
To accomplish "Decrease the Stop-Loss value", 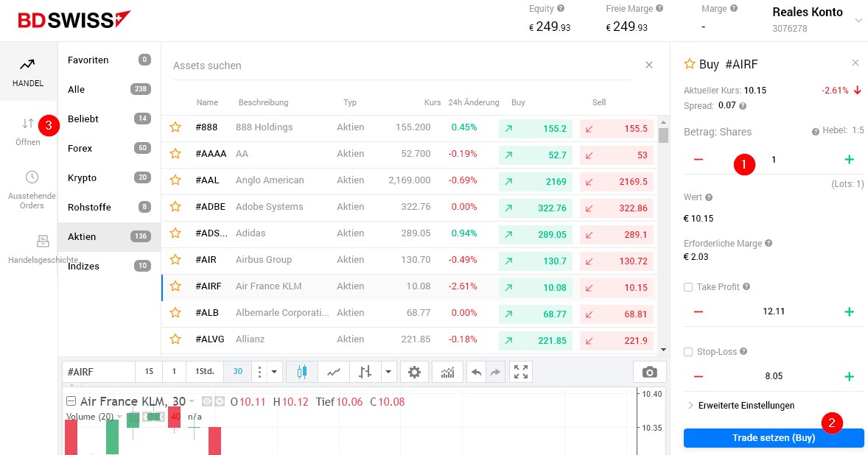I will tap(699, 376).
